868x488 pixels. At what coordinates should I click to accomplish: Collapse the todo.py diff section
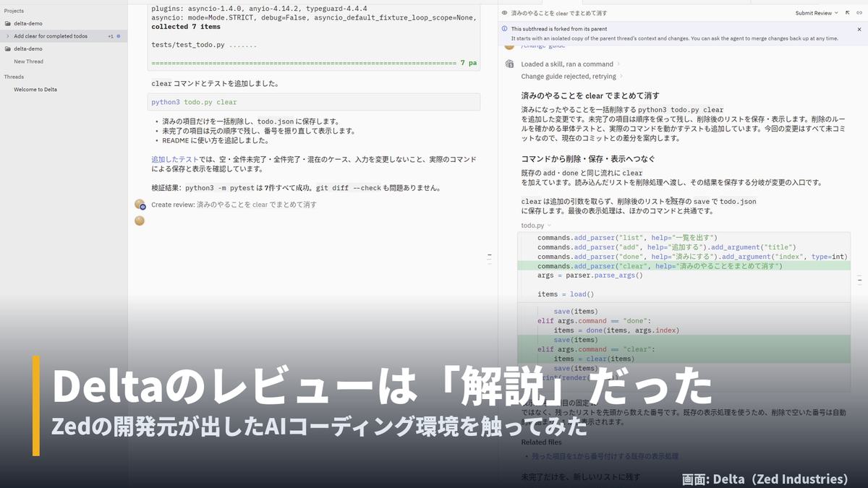pyautogui.click(x=536, y=226)
